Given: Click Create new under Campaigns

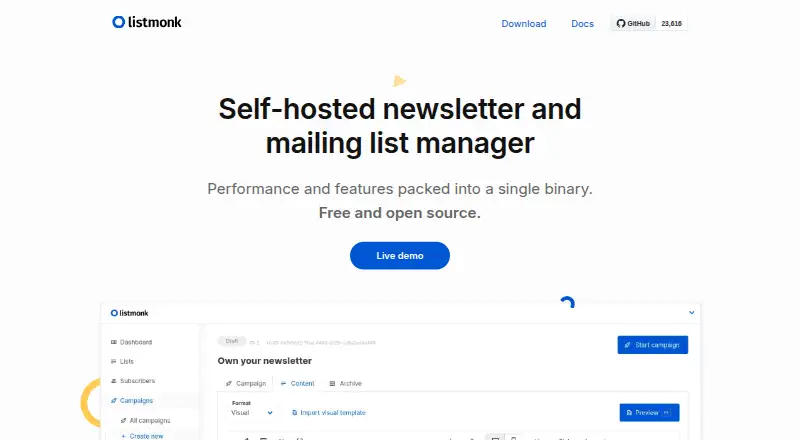Looking at the screenshot, I should point(142,436).
